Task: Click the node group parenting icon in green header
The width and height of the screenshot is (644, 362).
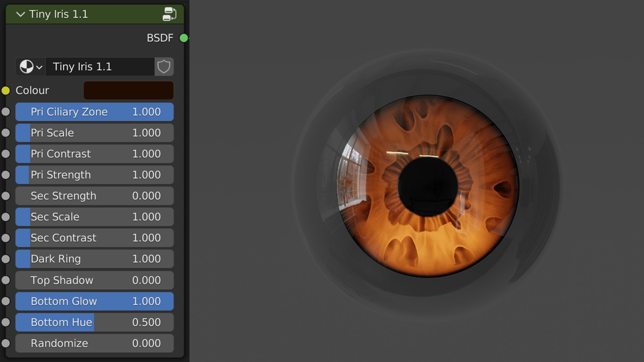Action: click(x=169, y=14)
